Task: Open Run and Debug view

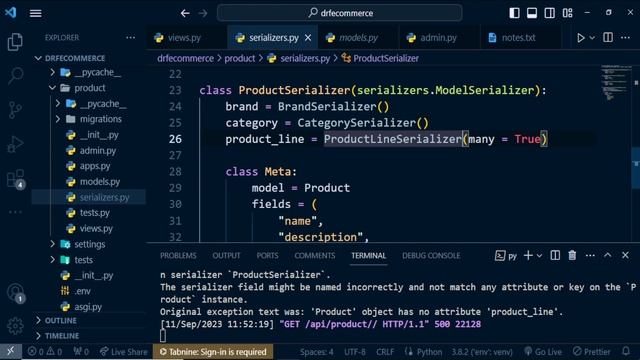Action: pos(15,144)
